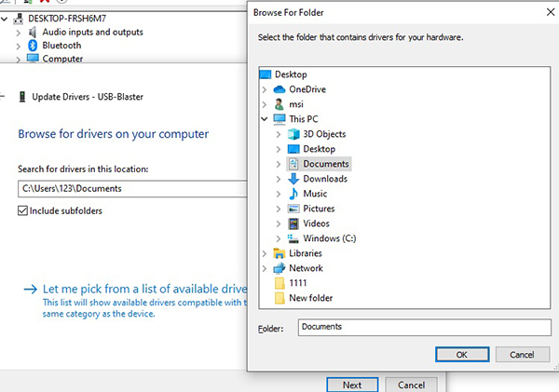
Task: Select the 1111 folder in tree
Action: (x=298, y=283)
